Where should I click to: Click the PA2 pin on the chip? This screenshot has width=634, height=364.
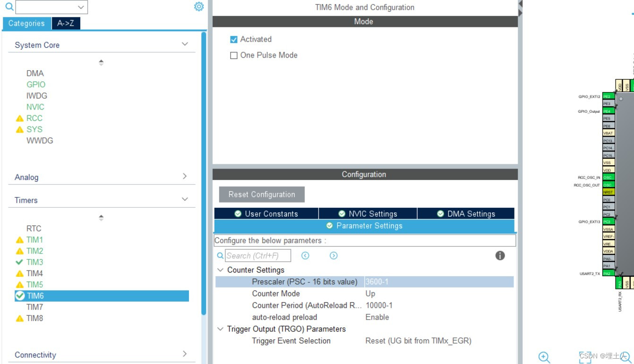point(608,273)
